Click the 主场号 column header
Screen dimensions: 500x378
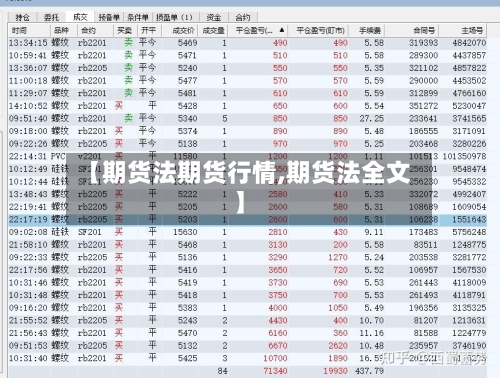point(463,31)
